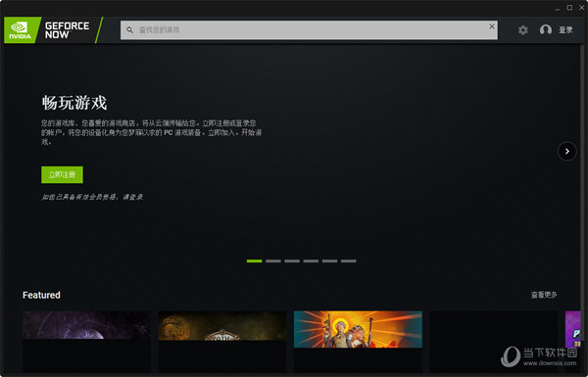Focus the game search input field
Image resolution: width=588 pixels, height=377 pixels.
pos(309,30)
